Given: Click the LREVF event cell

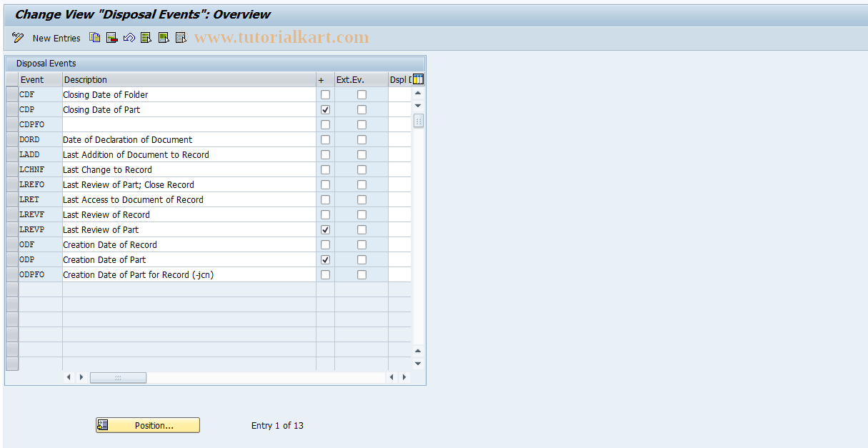Looking at the screenshot, I should click(x=41, y=214).
